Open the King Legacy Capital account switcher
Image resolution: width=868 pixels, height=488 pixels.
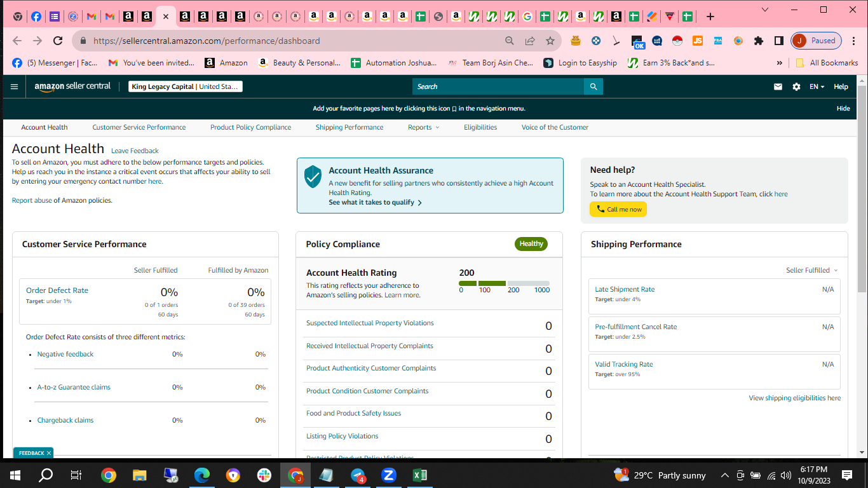click(186, 86)
